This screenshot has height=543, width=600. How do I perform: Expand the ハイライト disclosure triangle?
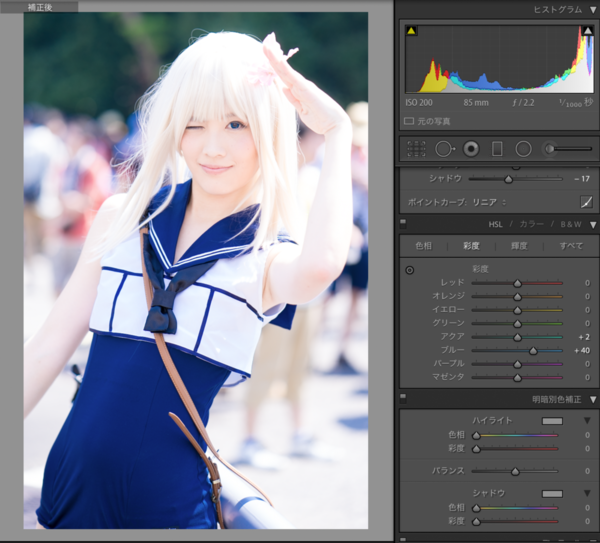click(x=587, y=421)
